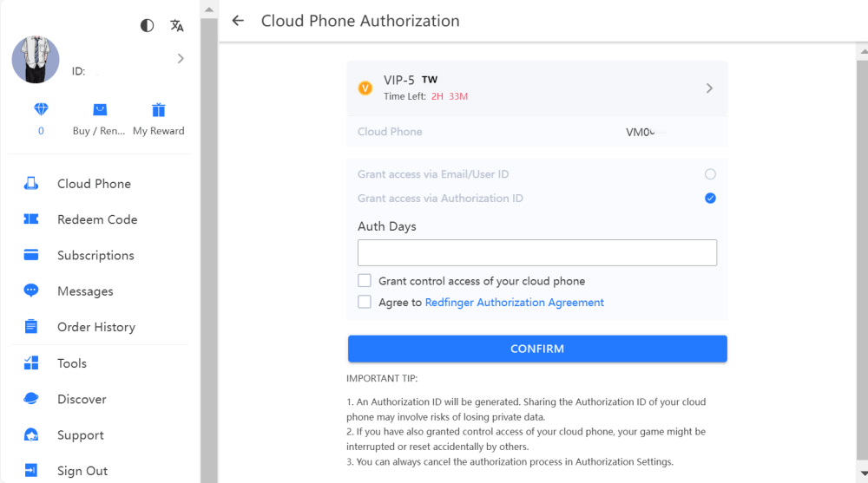The height and width of the screenshot is (483, 868).
Task: Focus the Auth Days input field
Action: point(537,253)
